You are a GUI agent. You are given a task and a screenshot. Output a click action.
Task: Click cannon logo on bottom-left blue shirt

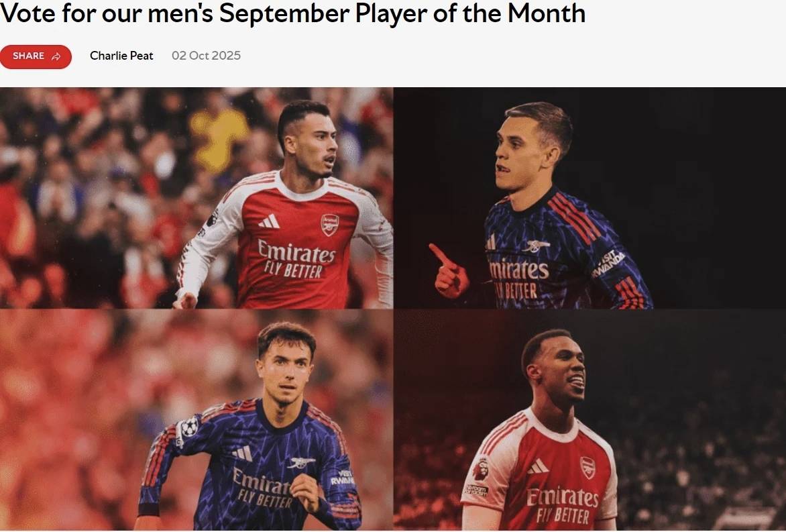300,462
